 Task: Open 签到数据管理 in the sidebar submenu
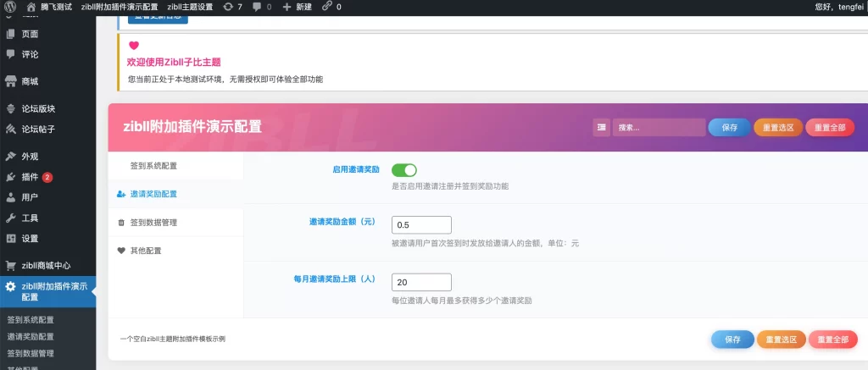[x=31, y=353]
